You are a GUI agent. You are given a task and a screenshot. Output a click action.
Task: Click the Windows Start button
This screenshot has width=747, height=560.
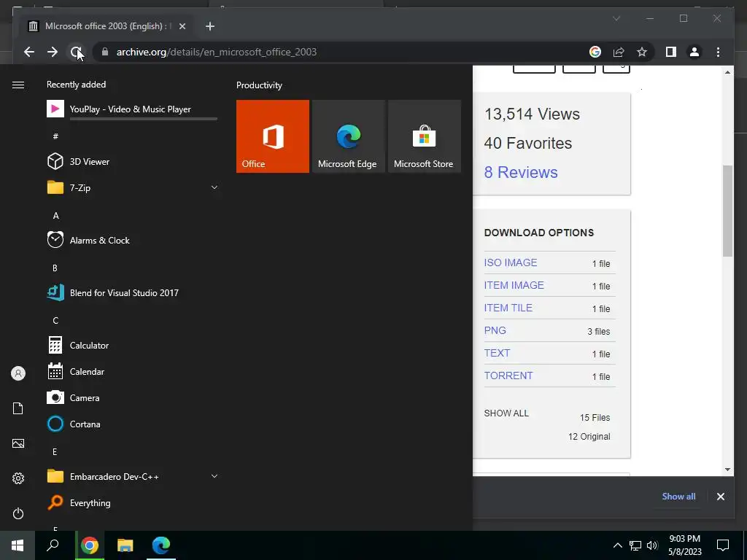[x=18, y=545]
